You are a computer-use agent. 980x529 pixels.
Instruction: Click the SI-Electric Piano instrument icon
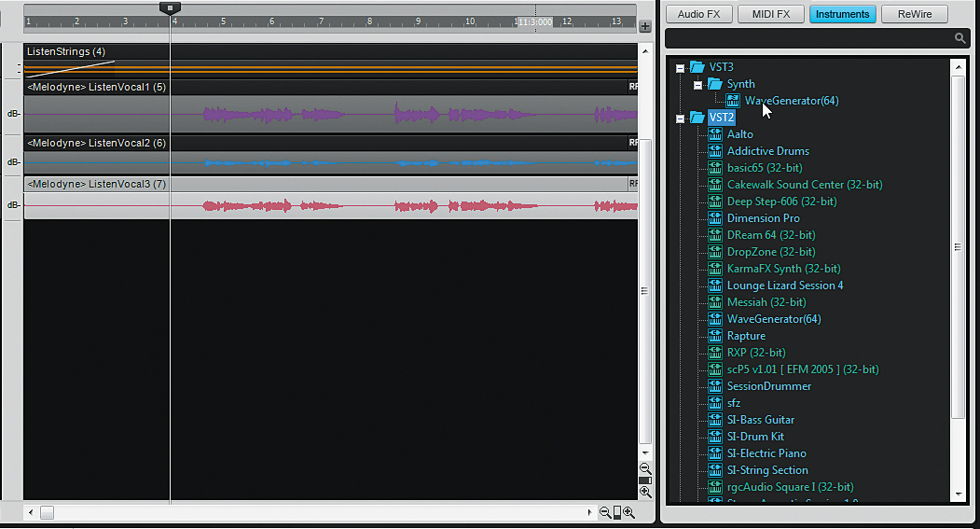click(715, 454)
